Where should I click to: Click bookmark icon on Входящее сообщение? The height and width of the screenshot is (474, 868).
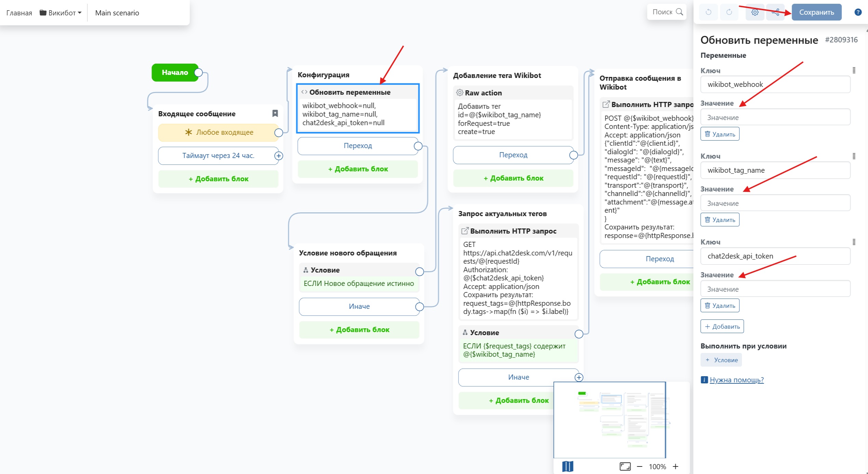(x=275, y=113)
